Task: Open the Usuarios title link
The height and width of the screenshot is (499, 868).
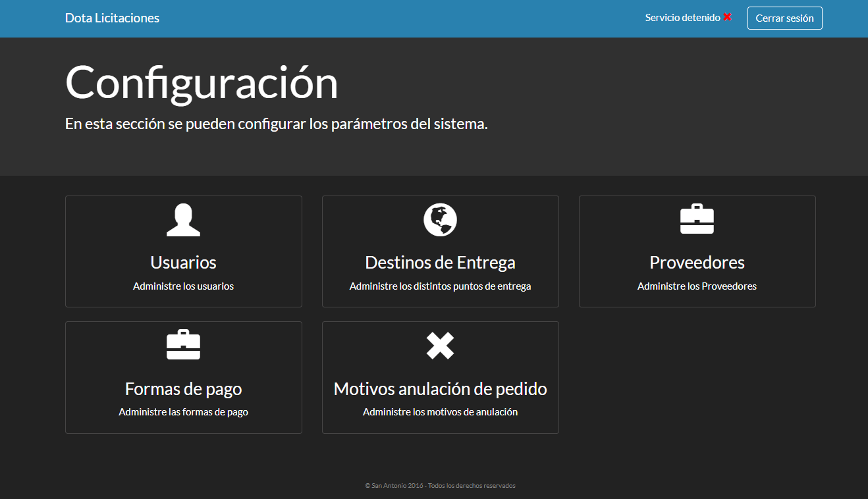Action: 183,262
